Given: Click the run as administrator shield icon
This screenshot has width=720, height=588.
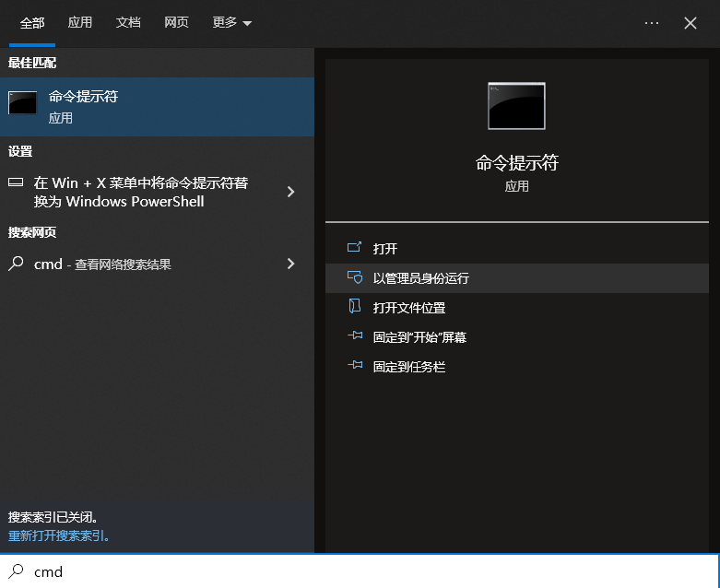Looking at the screenshot, I should tap(354, 278).
